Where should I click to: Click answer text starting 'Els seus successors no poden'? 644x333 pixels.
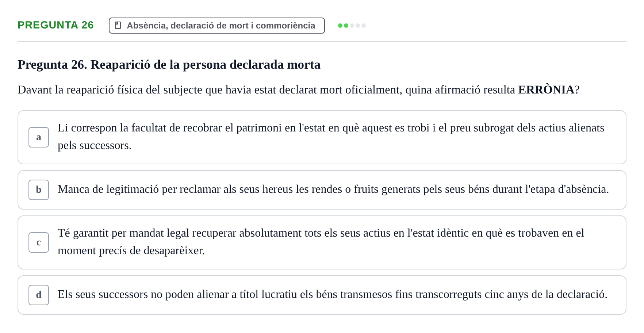(x=333, y=294)
